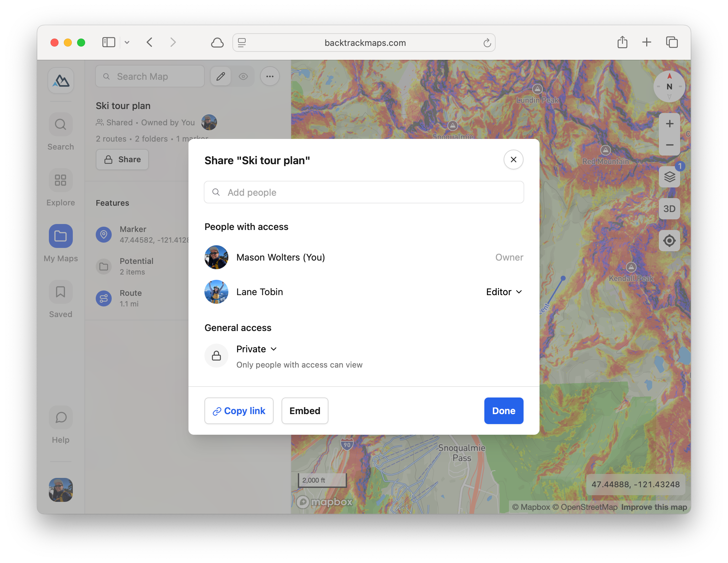Image resolution: width=728 pixels, height=563 pixels.
Task: Close the share dialog
Action: tap(513, 160)
